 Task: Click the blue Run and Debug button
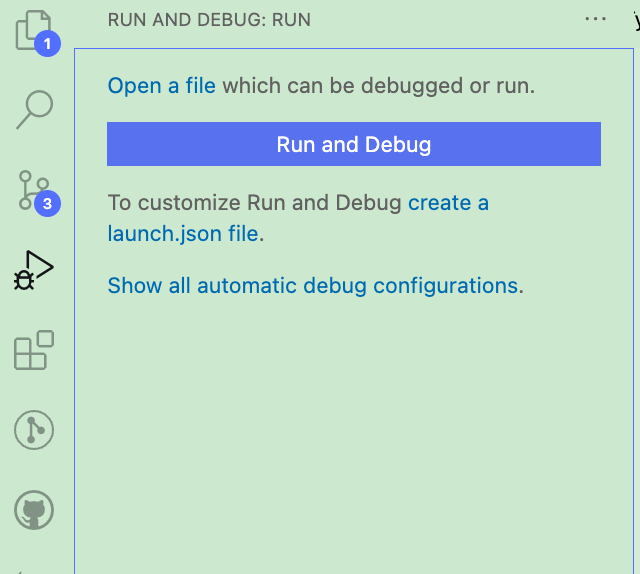[x=354, y=144]
